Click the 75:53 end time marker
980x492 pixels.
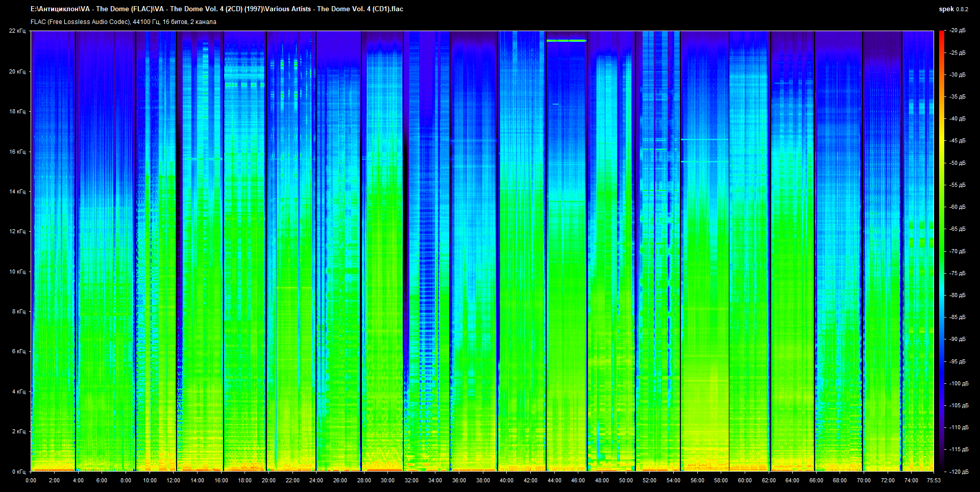point(934,480)
